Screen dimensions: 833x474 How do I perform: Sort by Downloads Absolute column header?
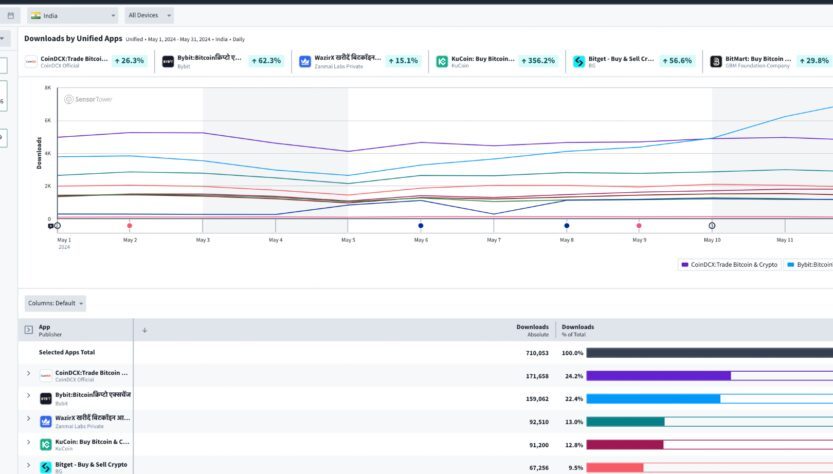pos(531,330)
